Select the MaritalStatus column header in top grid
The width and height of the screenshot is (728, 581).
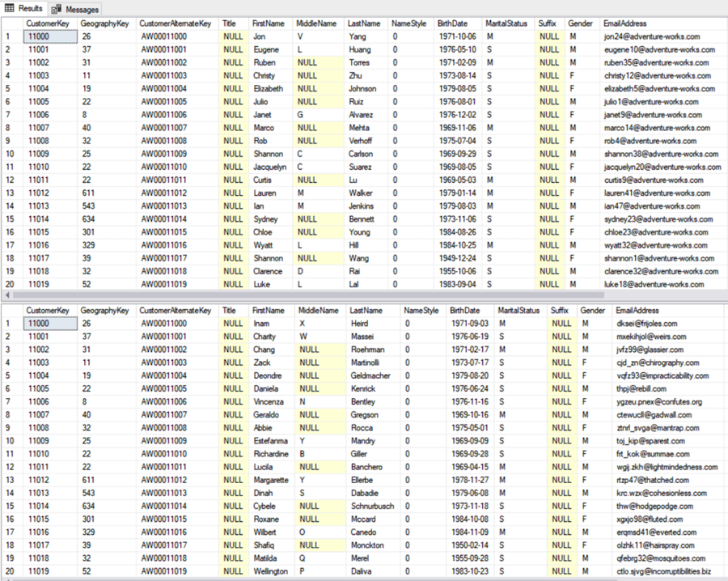point(506,23)
